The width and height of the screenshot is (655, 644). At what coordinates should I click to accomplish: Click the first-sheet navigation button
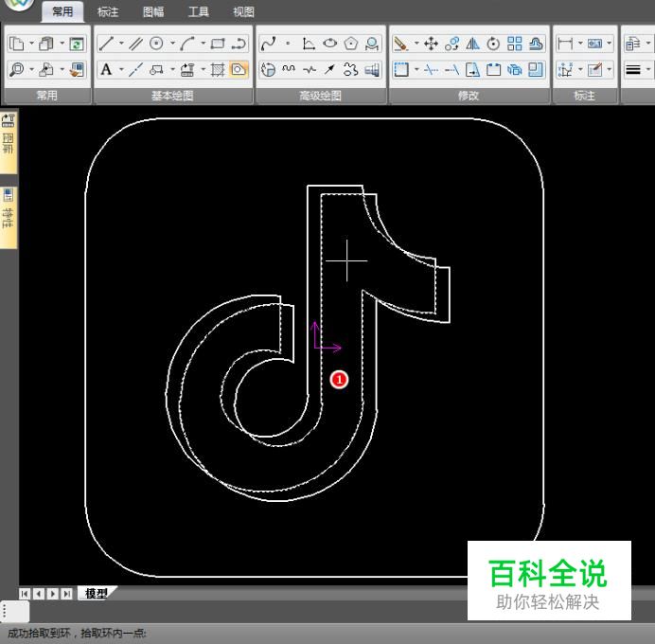click(x=25, y=594)
